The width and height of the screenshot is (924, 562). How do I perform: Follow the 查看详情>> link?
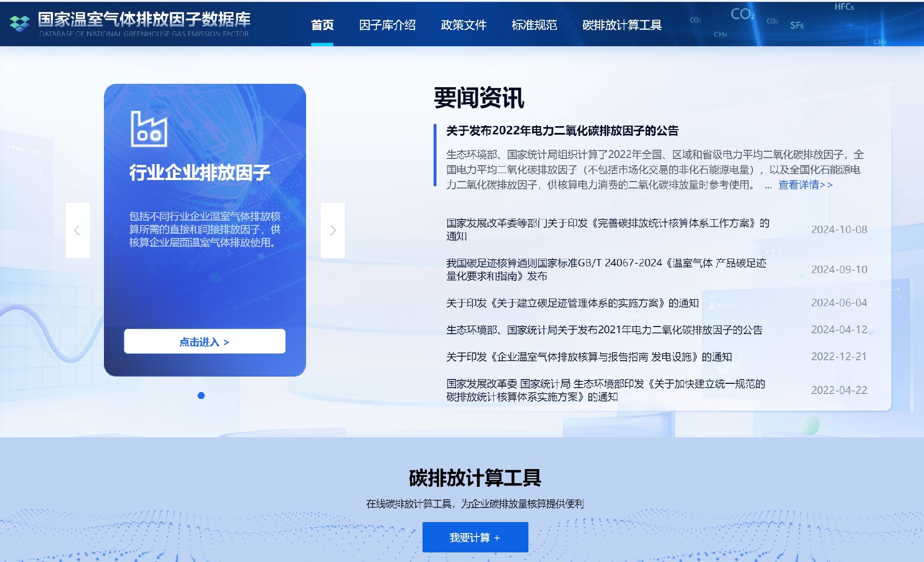click(805, 185)
